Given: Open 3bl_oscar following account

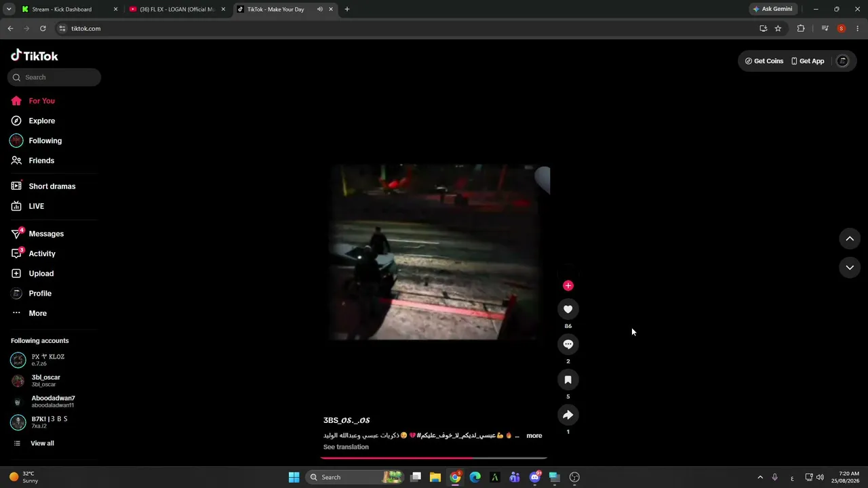Looking at the screenshot, I should 45,381.
